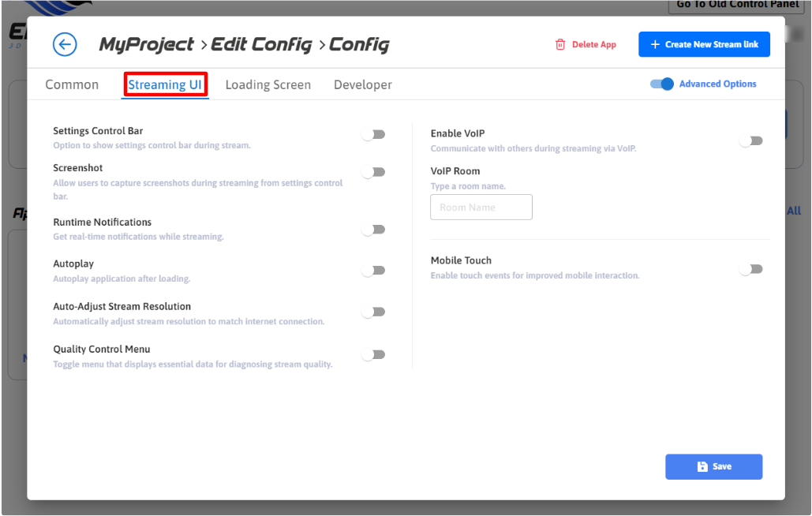812x516 pixels.
Task: Switch to the Common tab
Action: pyautogui.click(x=72, y=85)
